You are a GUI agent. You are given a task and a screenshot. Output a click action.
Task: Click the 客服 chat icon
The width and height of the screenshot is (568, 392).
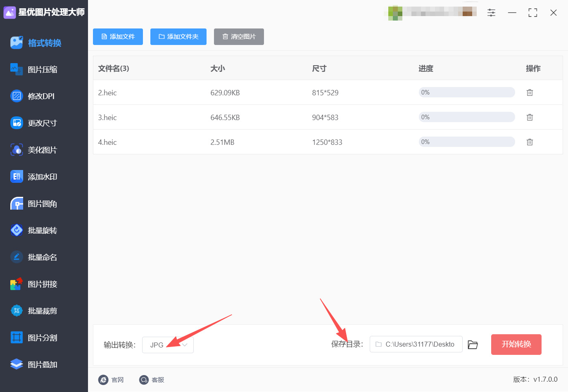[x=144, y=380]
